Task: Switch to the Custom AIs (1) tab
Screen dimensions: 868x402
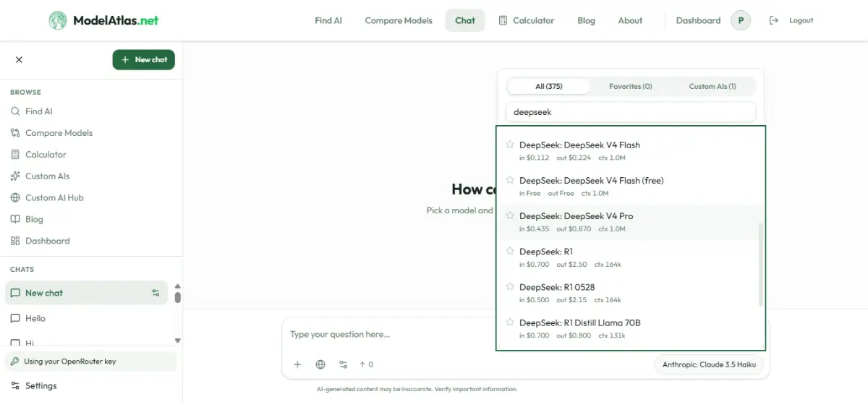Action: pyautogui.click(x=712, y=86)
